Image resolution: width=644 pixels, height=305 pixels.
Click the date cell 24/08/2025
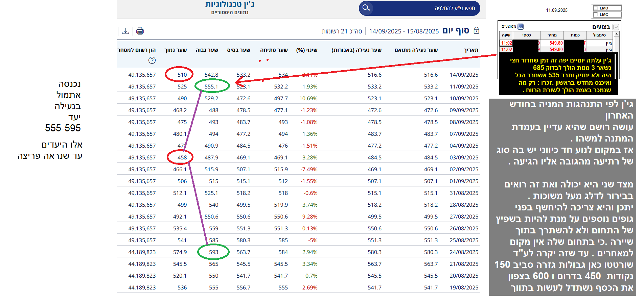pos(464,252)
